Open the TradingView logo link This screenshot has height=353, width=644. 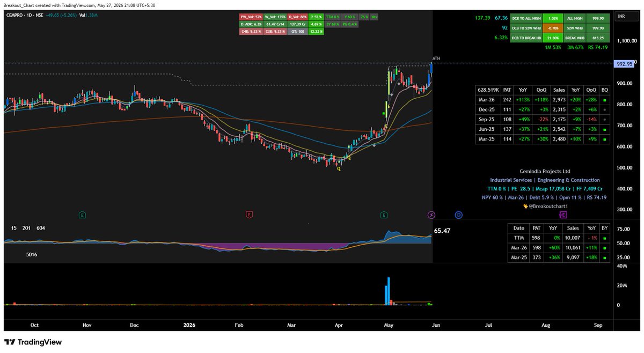pyautogui.click(x=33, y=342)
